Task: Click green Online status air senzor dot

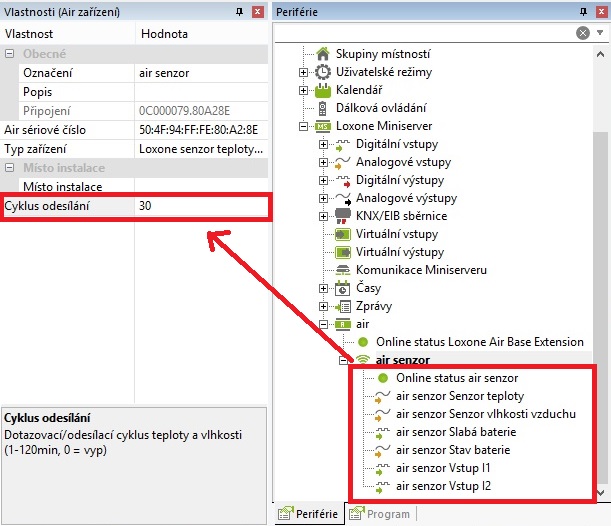Action: (x=384, y=378)
